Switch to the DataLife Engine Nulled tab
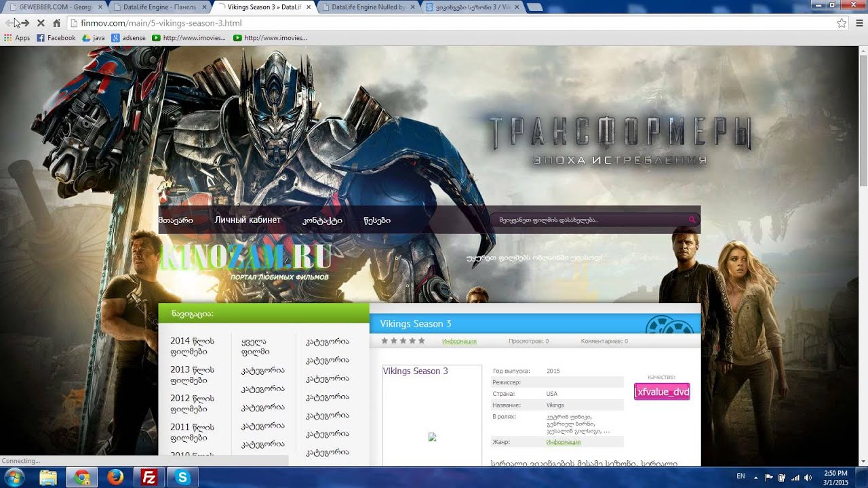 [370, 7]
